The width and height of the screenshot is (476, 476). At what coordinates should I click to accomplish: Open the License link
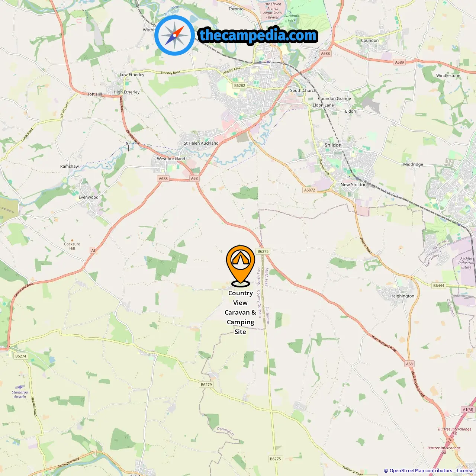pyautogui.click(x=465, y=471)
